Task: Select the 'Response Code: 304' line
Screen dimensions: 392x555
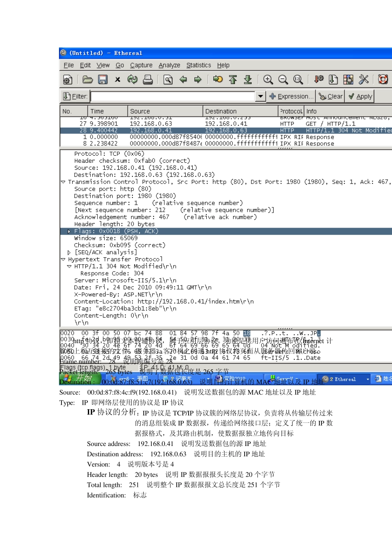Action: pyautogui.click(x=112, y=273)
